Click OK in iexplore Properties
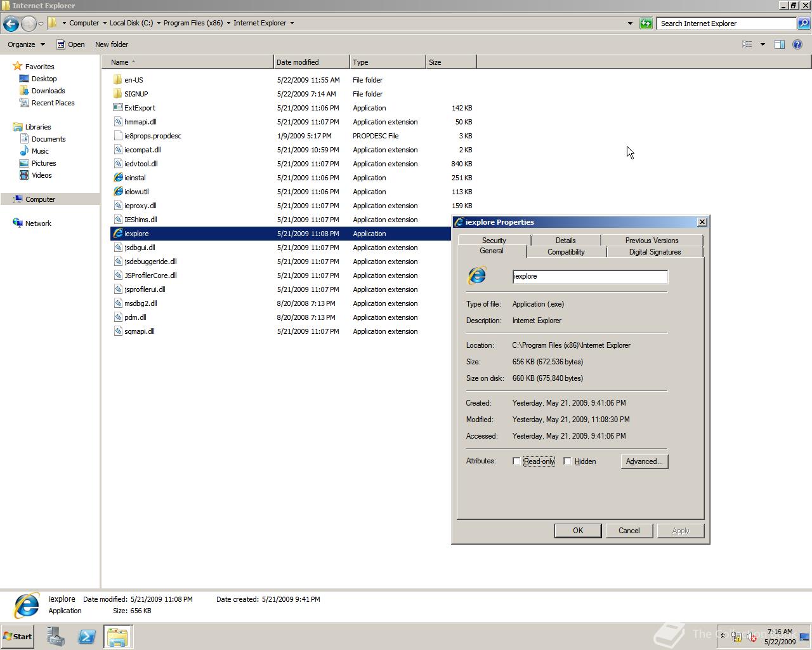The width and height of the screenshot is (812, 650). pyautogui.click(x=578, y=531)
